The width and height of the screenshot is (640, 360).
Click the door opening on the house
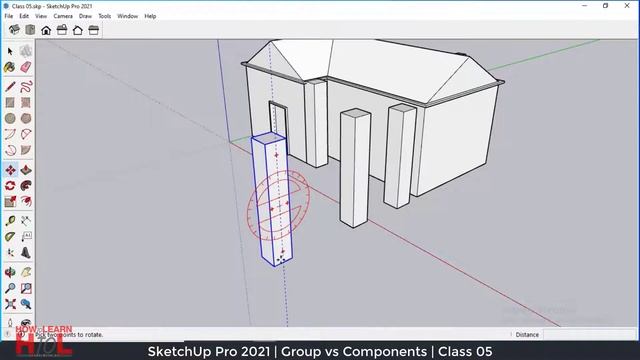278,122
